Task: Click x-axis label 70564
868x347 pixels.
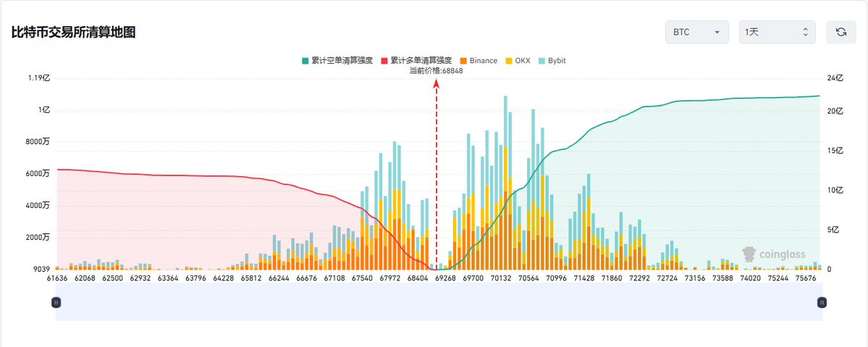Action: [528, 277]
